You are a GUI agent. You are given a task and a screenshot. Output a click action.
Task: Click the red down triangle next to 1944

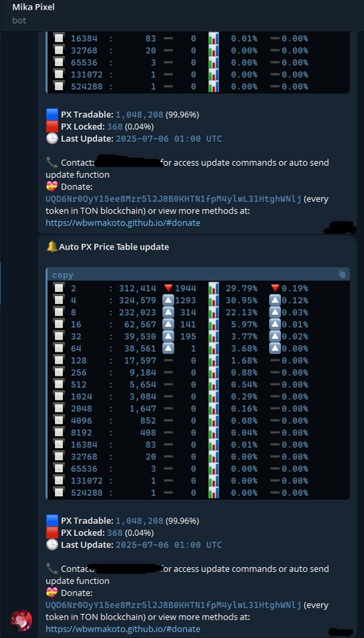pos(169,288)
